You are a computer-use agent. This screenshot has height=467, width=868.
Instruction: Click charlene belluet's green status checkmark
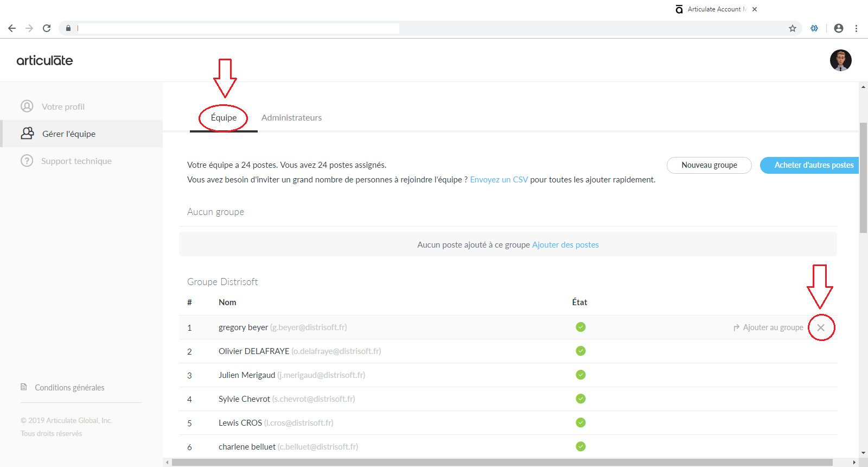click(580, 446)
